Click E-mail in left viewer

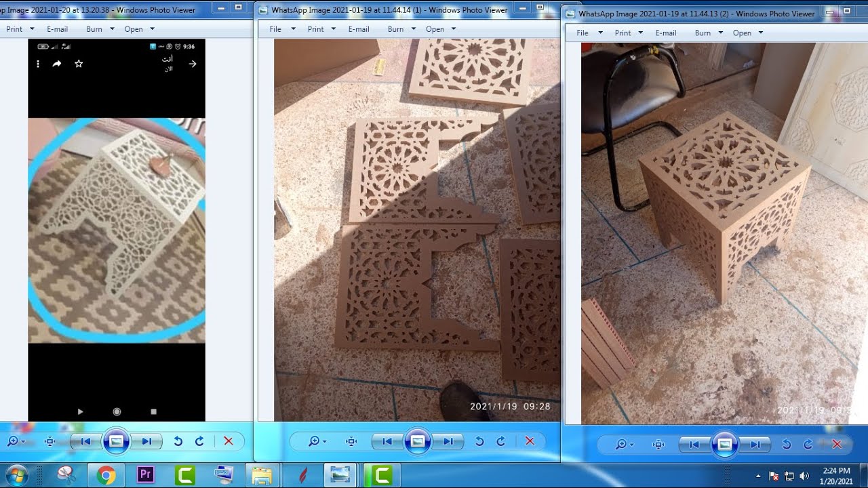[58, 29]
